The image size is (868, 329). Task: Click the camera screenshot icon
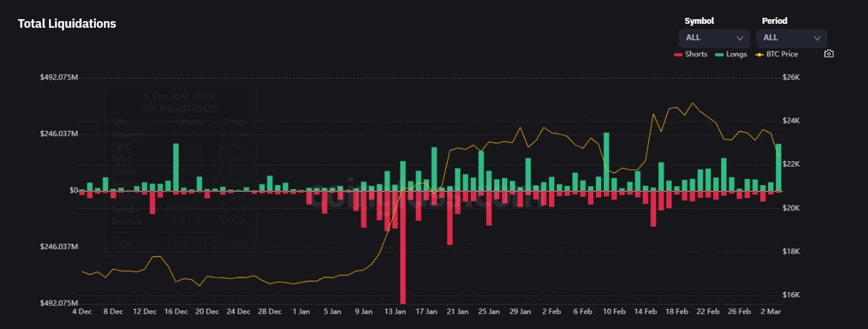coord(829,54)
